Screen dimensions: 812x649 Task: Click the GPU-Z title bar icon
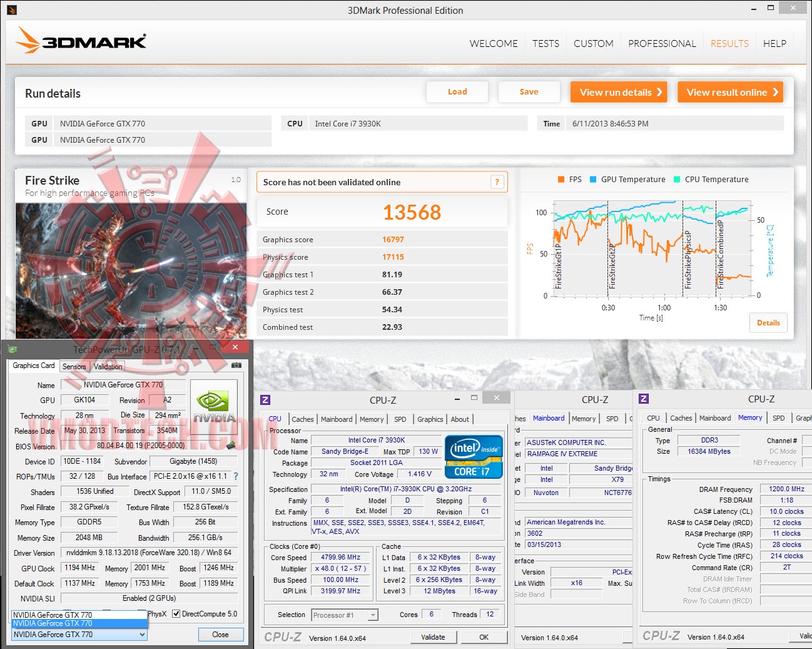point(13,349)
